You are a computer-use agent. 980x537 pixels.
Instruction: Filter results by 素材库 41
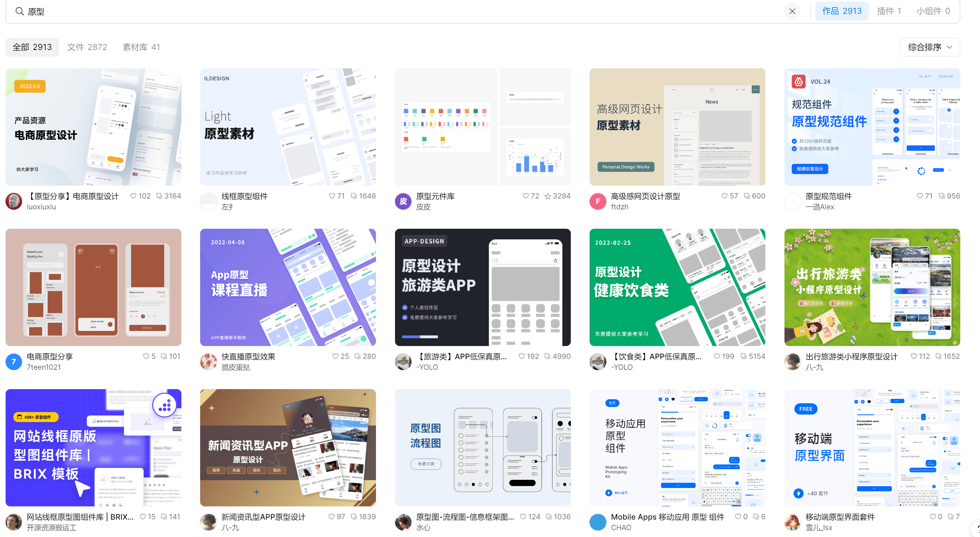[x=141, y=47]
